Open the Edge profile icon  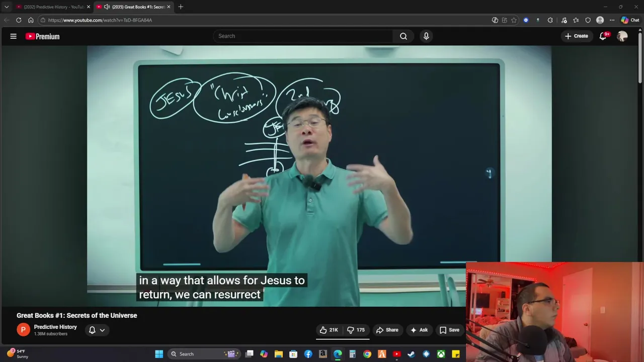[x=600, y=20]
